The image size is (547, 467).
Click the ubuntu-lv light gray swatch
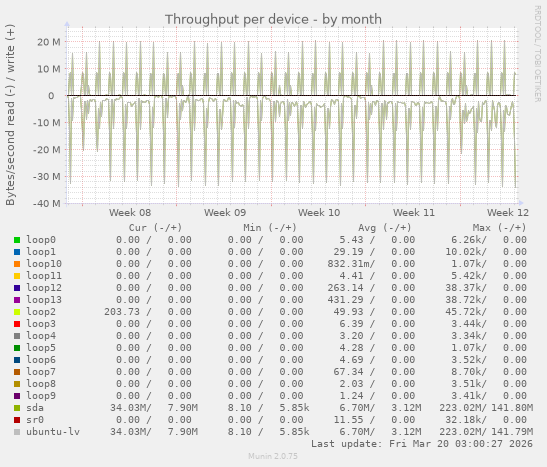tap(17, 432)
